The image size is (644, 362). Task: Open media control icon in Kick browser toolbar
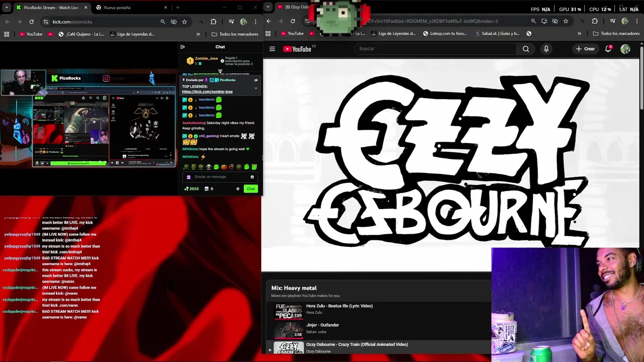click(231, 22)
